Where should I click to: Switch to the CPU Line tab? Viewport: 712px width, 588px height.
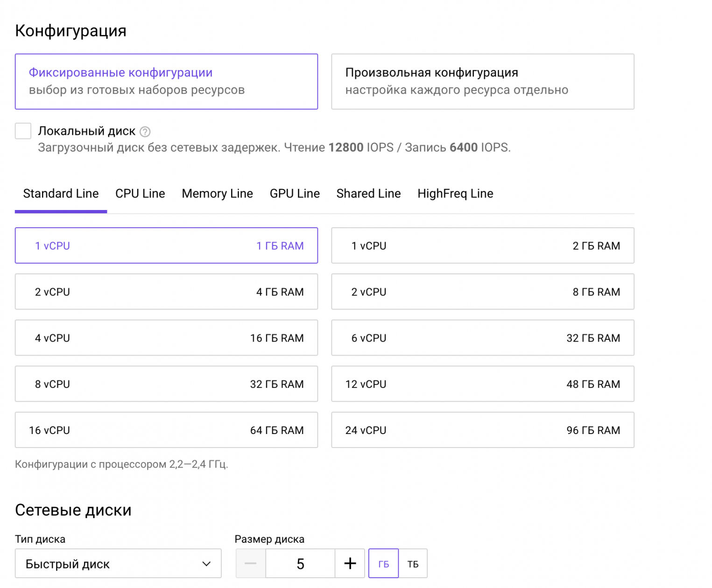(140, 194)
